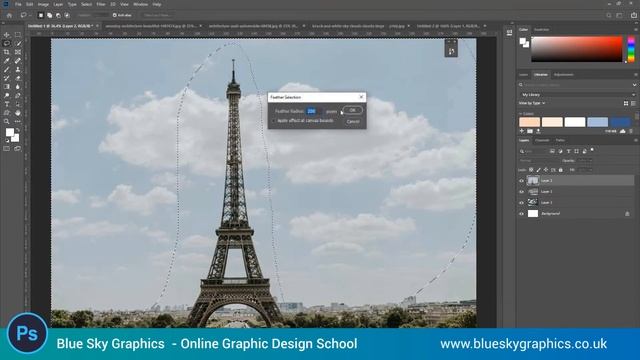Pick the light blue library color swatch
The width and height of the screenshot is (640, 360).
click(598, 122)
